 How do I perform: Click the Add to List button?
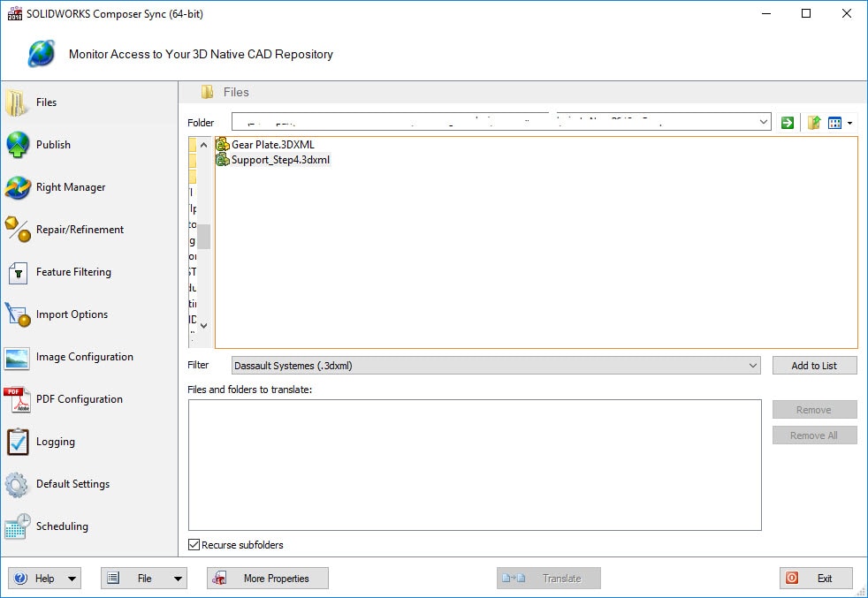(x=814, y=366)
